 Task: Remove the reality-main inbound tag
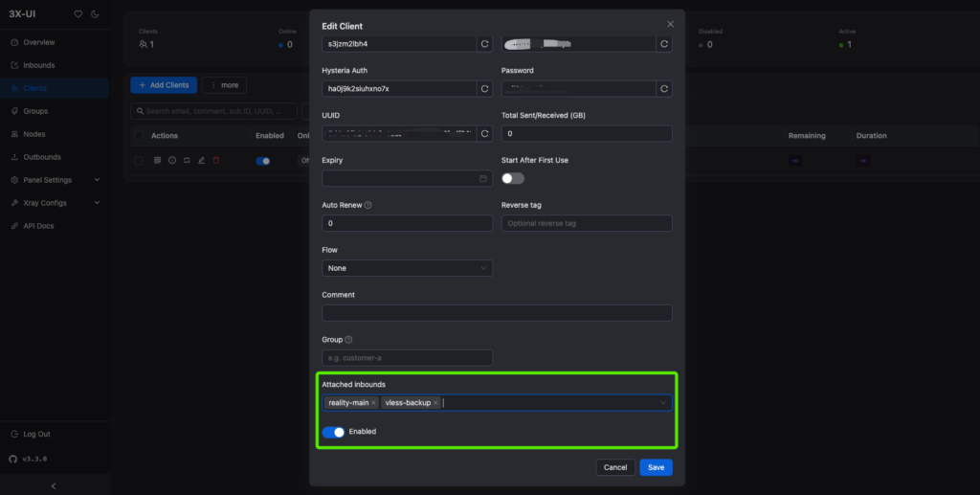click(x=373, y=403)
